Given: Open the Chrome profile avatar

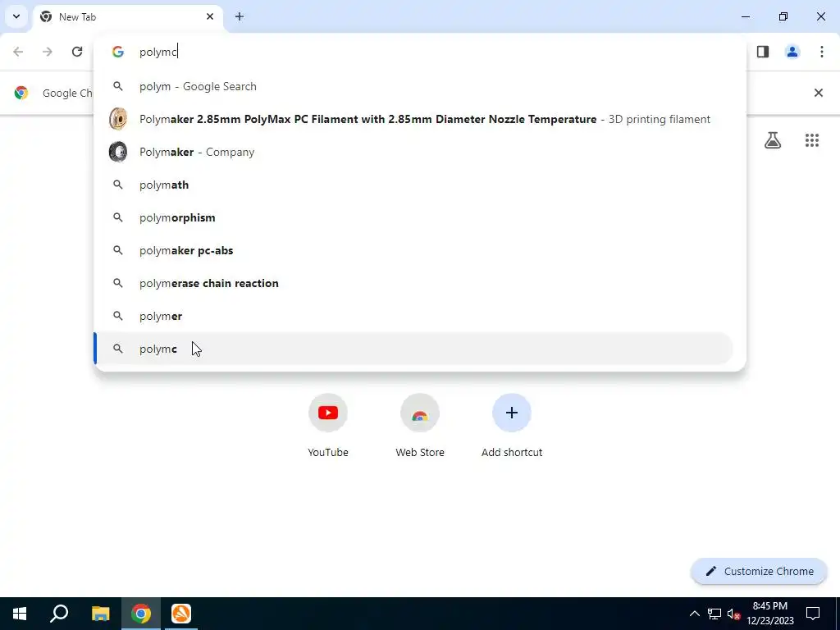Looking at the screenshot, I should (x=792, y=52).
